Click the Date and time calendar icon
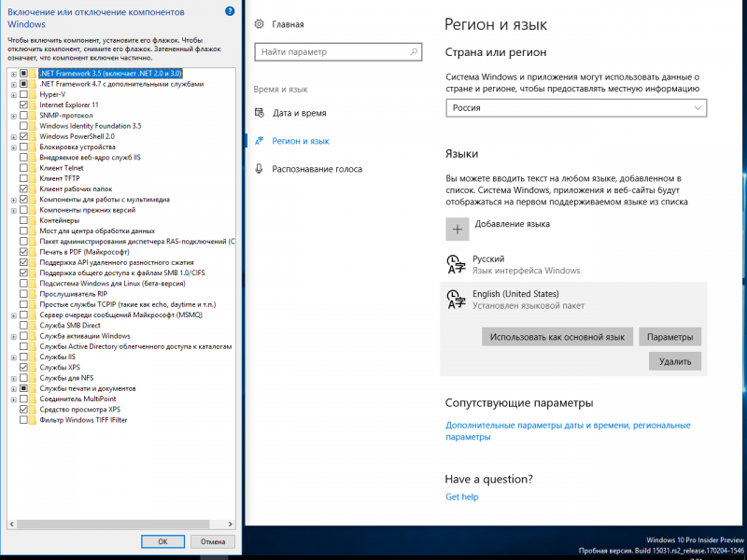The height and width of the screenshot is (560, 747). [x=260, y=113]
